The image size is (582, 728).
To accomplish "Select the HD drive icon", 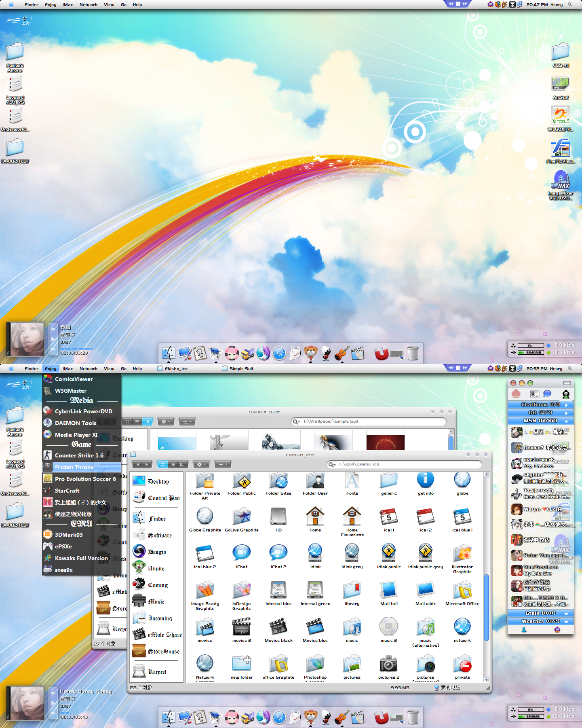I will [x=278, y=517].
